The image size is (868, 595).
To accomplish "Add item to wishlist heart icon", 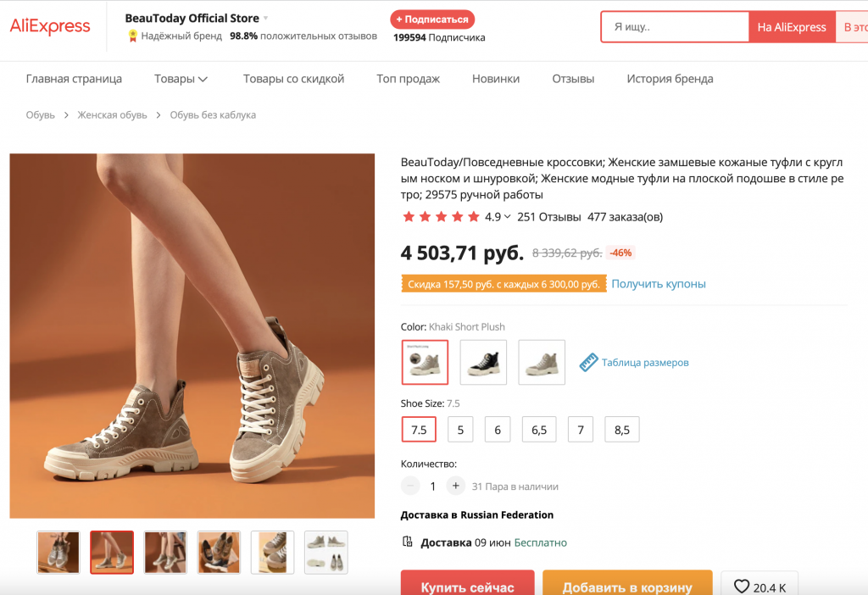I will [742, 587].
